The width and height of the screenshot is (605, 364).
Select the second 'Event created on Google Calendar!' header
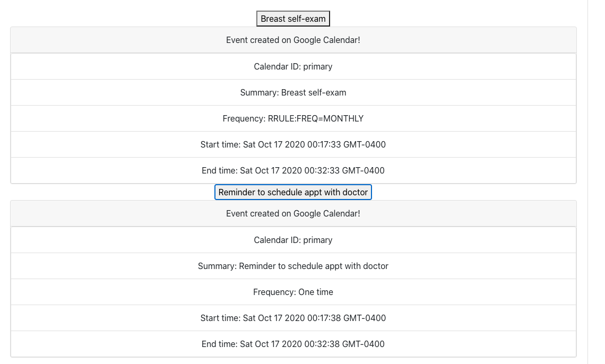point(293,213)
